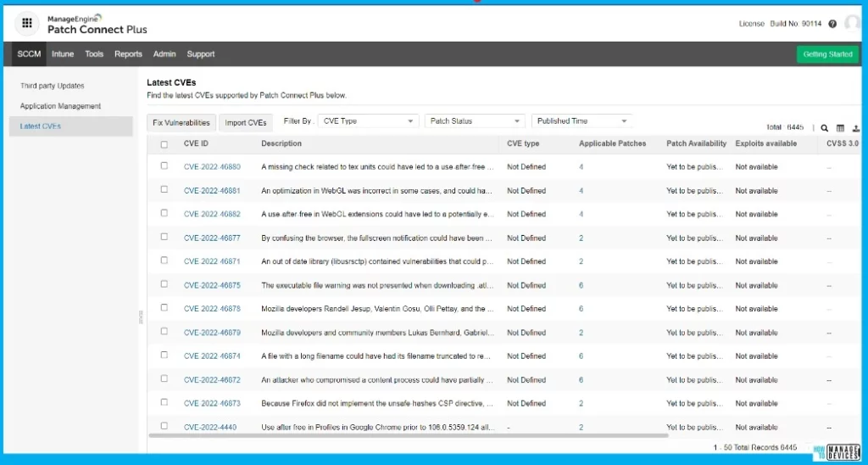Sort by the Description column header
Viewport: 868px width, 465px height.
[281, 143]
